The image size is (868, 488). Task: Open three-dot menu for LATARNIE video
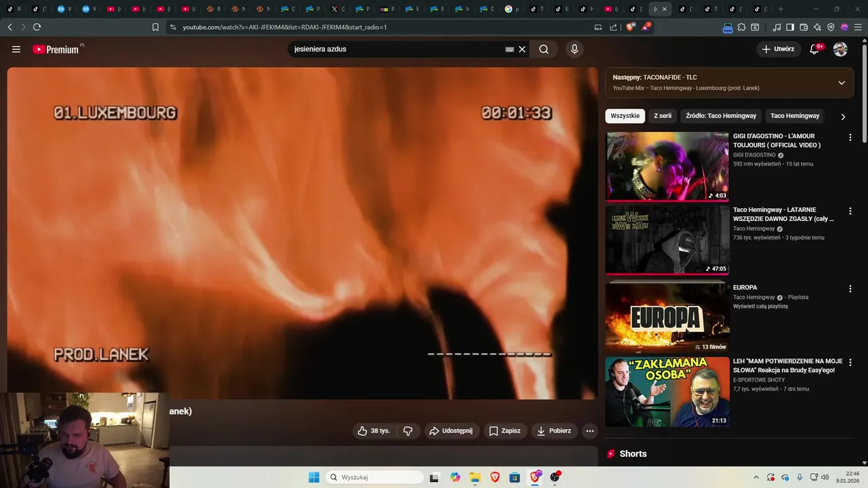[x=850, y=211]
